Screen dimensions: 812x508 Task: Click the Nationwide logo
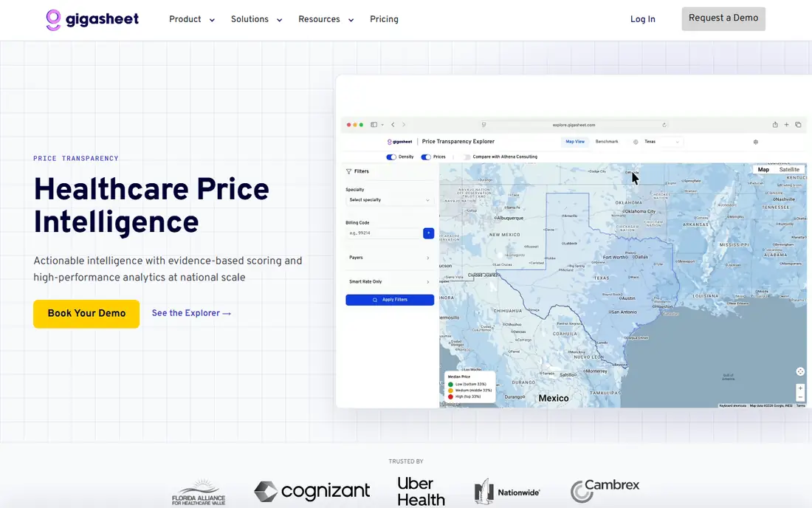point(507,492)
